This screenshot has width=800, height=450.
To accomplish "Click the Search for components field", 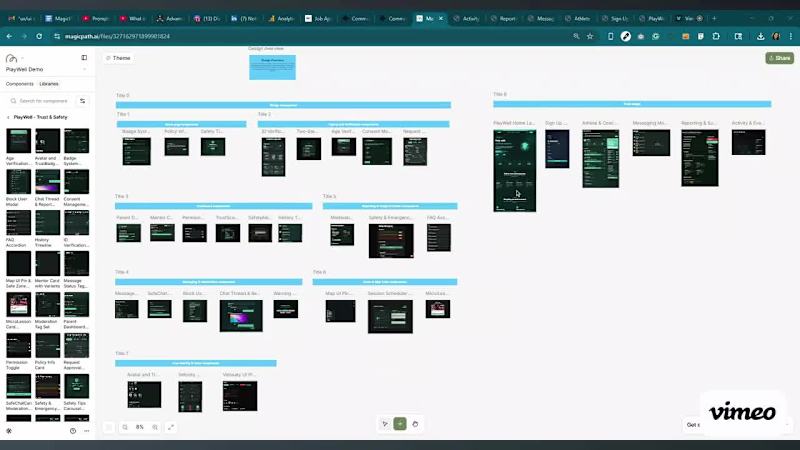I will click(39, 101).
